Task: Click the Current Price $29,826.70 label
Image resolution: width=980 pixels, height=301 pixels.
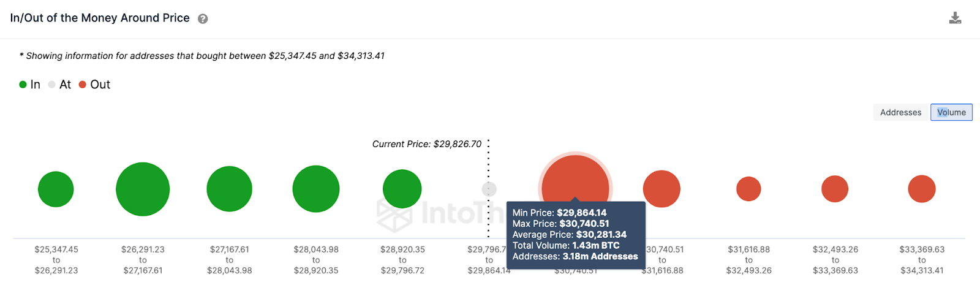Action: (427, 144)
